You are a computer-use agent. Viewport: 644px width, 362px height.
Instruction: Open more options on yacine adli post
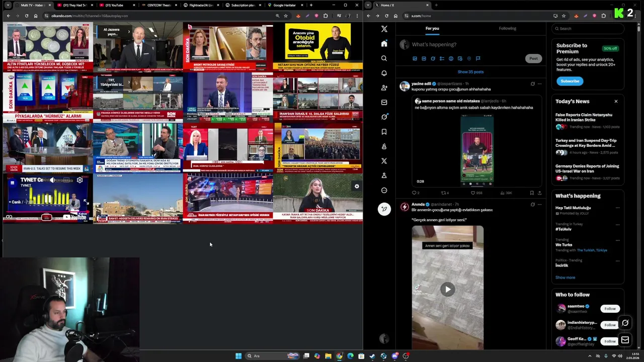click(540, 83)
